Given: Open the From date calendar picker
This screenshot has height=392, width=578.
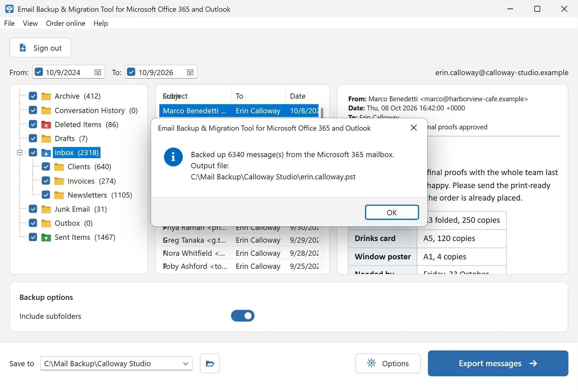Looking at the screenshot, I should [98, 73].
